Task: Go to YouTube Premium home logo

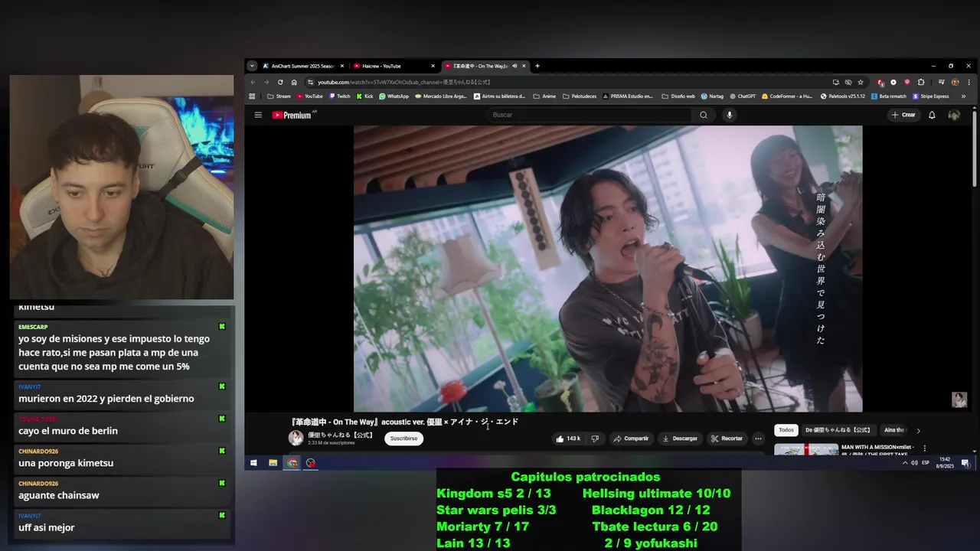Action: (292, 115)
